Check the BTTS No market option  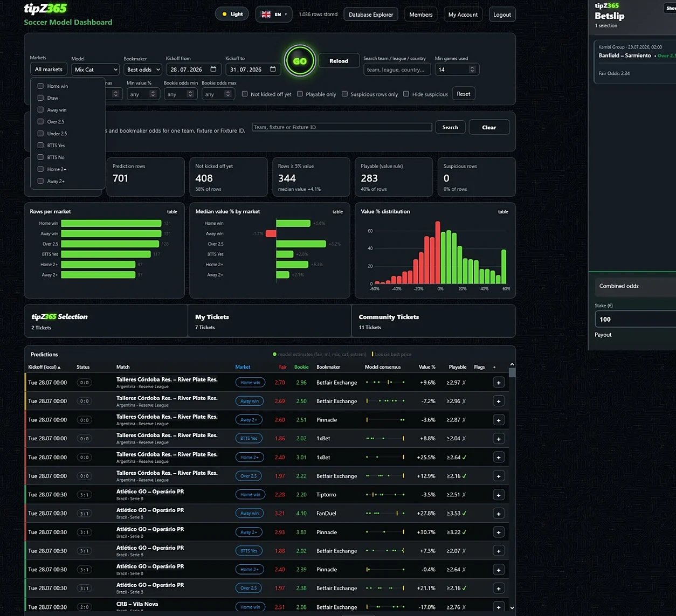pos(40,157)
